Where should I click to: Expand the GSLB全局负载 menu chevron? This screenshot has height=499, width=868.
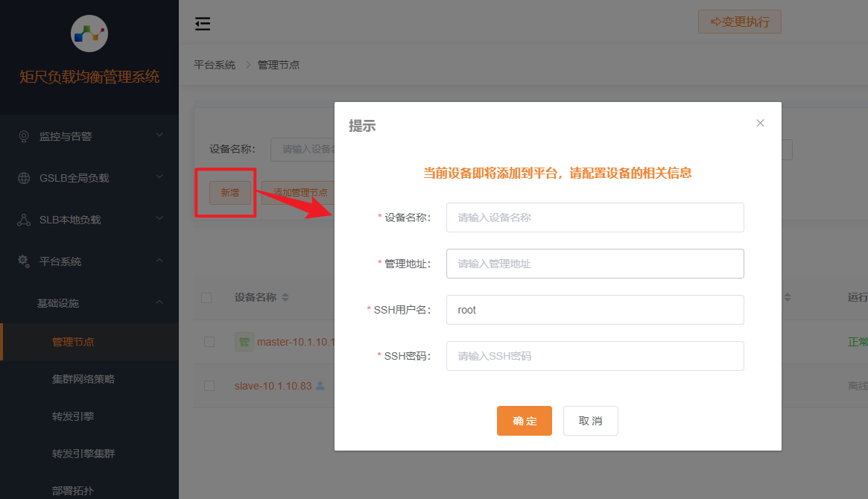click(159, 177)
